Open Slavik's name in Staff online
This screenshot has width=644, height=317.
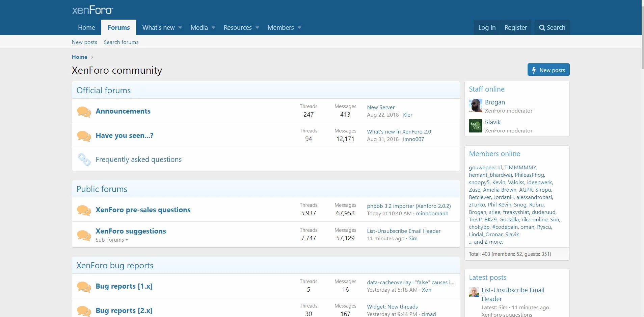tap(493, 122)
